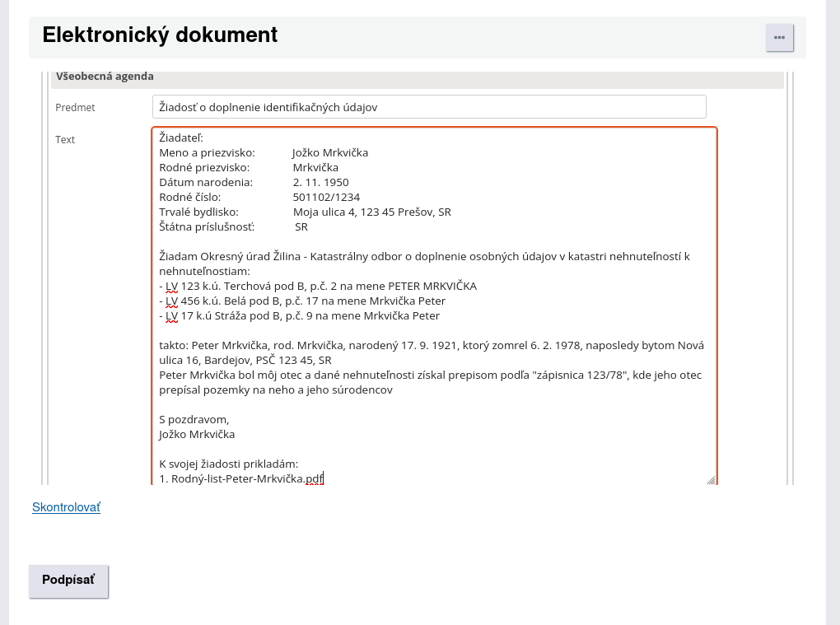Click the address 'Moja ulica 4, 123 45 Prešov, SR'
840x625 pixels.
tap(371, 212)
